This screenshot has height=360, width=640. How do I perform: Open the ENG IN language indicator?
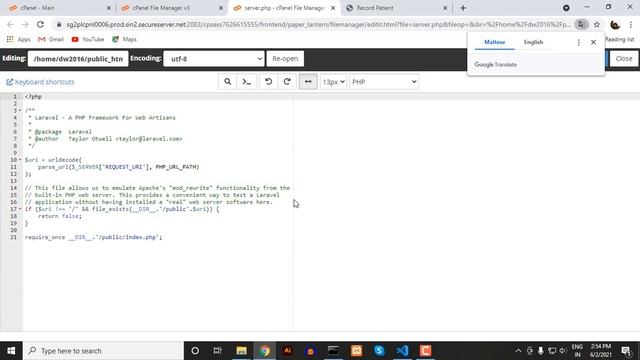(577, 351)
